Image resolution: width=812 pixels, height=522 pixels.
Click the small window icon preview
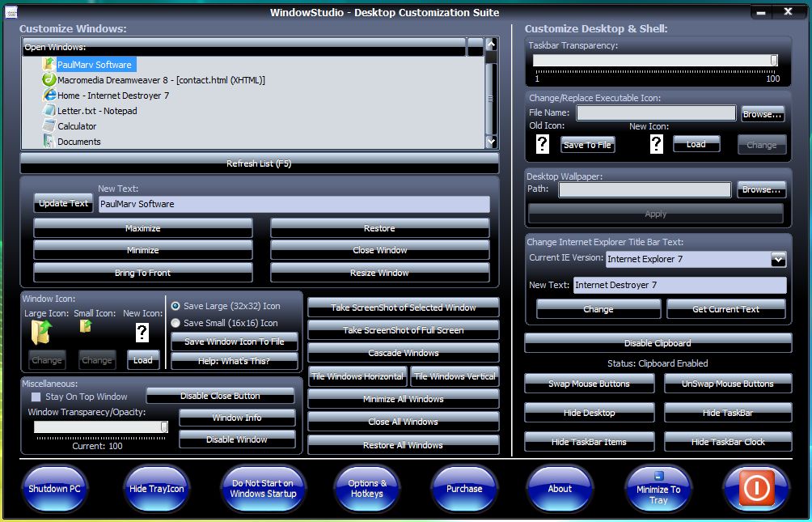(x=86, y=326)
